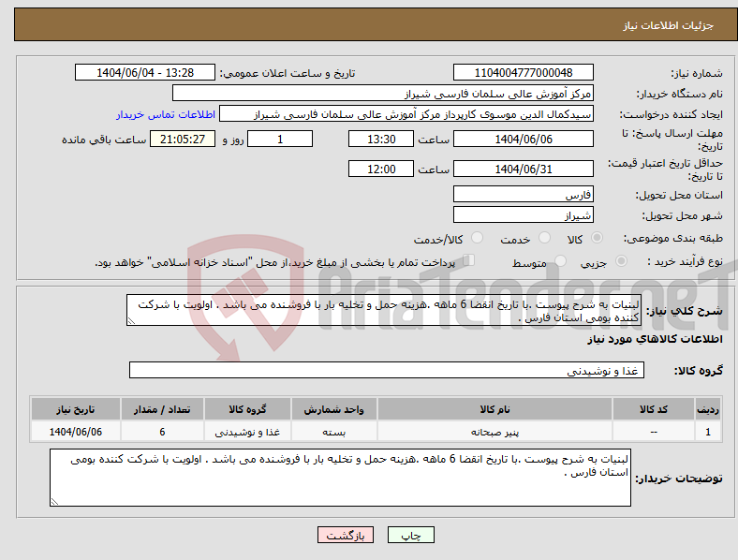Click the گروه کالا column header
Viewport: 738px width, 560px height.
tap(247, 409)
